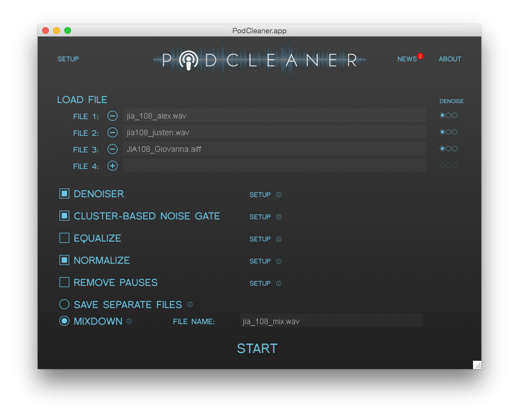Viewport: 519px width, 420px height.
Task: Click File 3 field JIA108_Giovanna.aiff
Action: pyautogui.click(x=274, y=149)
